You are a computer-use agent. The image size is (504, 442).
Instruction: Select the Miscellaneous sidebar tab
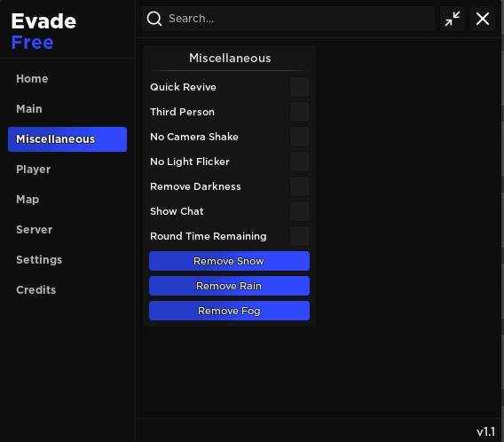point(67,139)
